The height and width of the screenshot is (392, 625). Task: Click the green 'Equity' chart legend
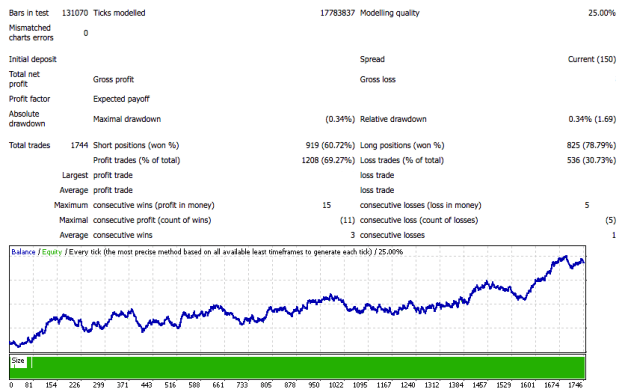tap(52, 252)
